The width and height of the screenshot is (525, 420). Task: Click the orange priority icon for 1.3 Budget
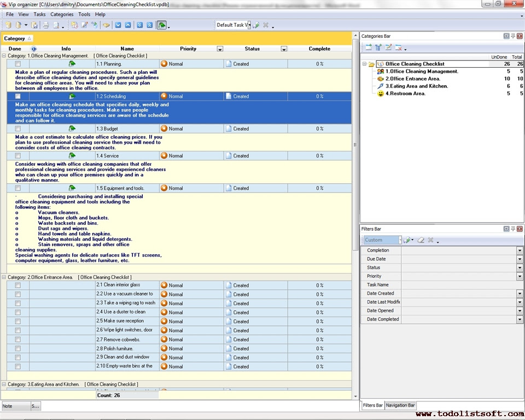click(x=164, y=129)
